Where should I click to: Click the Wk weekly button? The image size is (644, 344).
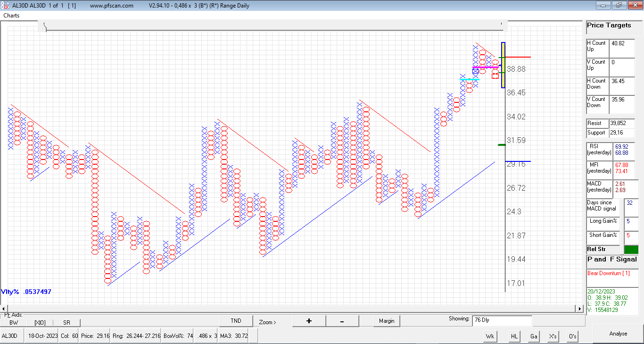490,336
